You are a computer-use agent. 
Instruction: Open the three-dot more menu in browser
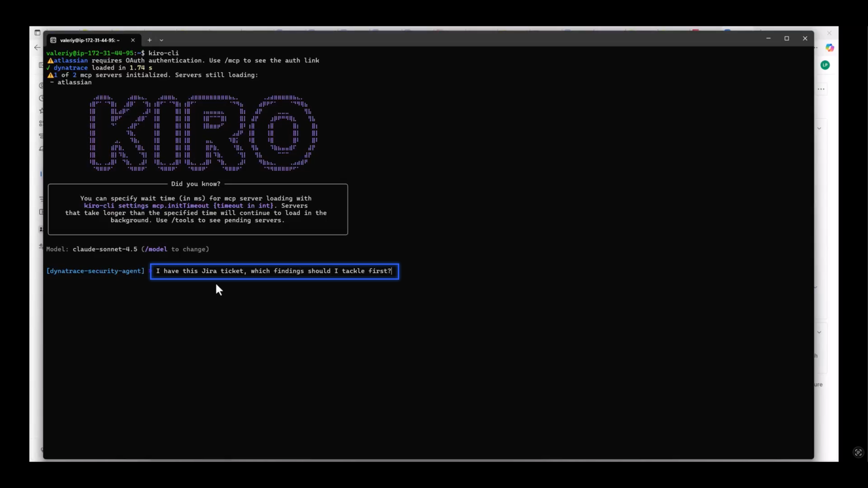coord(821,89)
